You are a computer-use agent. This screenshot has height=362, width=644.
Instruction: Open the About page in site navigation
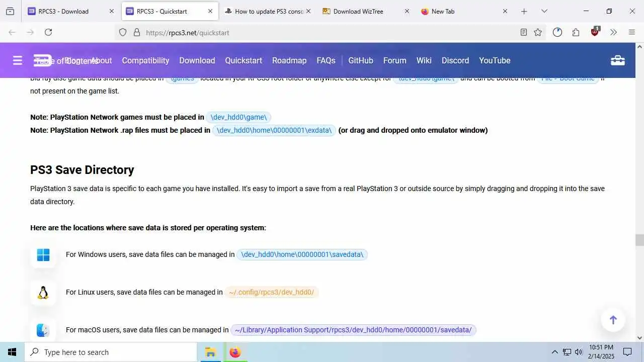pyautogui.click(x=102, y=60)
